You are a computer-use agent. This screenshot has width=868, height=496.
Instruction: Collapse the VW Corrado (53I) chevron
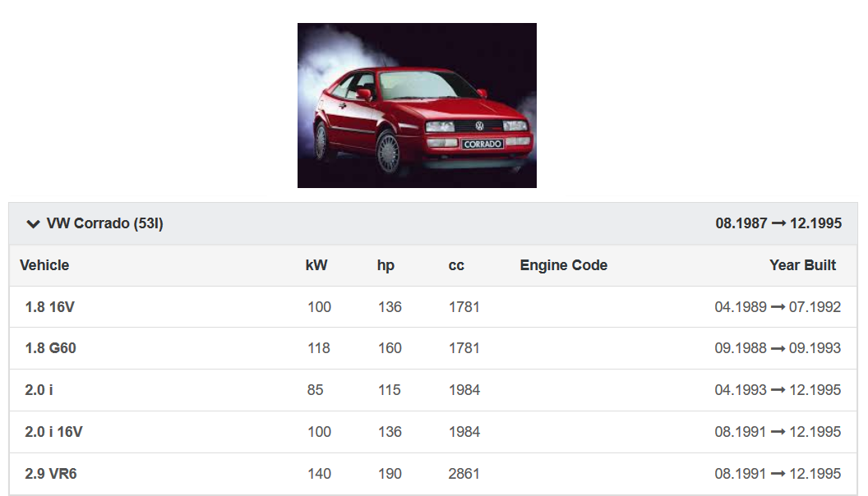[x=33, y=223]
